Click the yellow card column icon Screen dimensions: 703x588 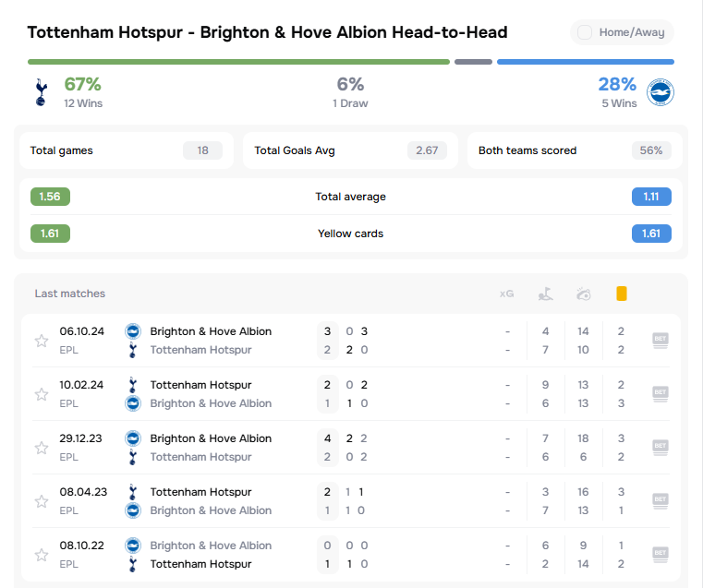pos(622,294)
